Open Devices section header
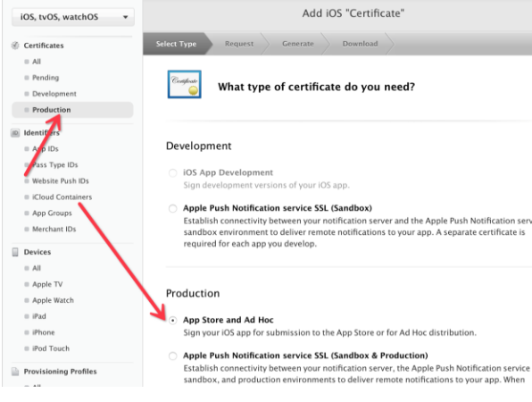 [x=37, y=252]
